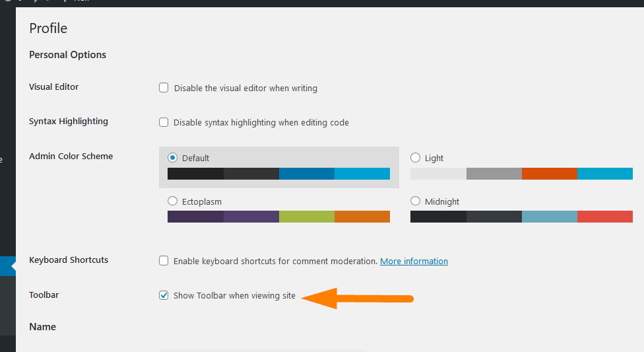644x352 pixels.
Task: Click the Toolbar option label
Action: click(44, 295)
